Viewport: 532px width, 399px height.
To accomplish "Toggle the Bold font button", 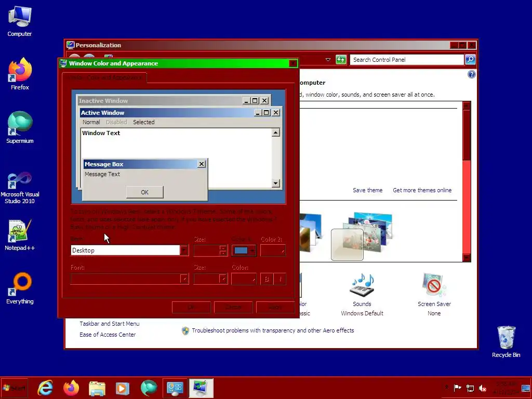I will [x=267, y=279].
